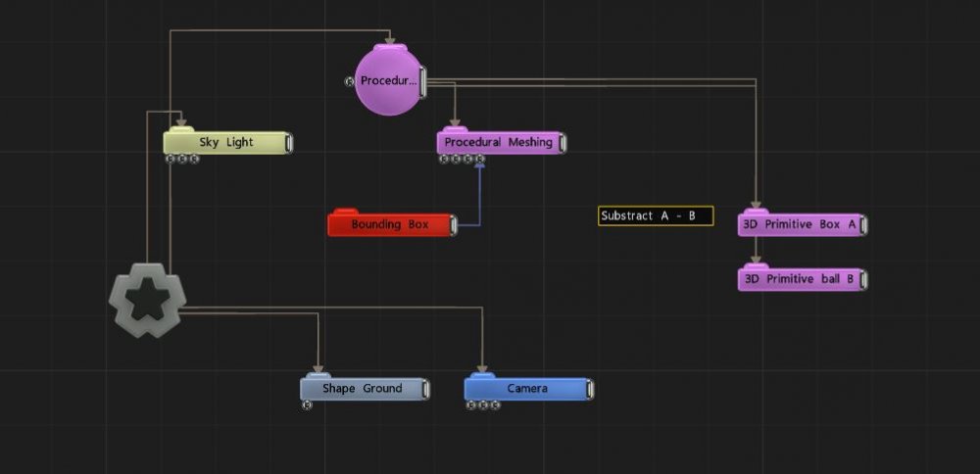Image resolution: width=980 pixels, height=474 pixels.
Task: Click the output port of Bounding Box node
Action: tap(455, 225)
